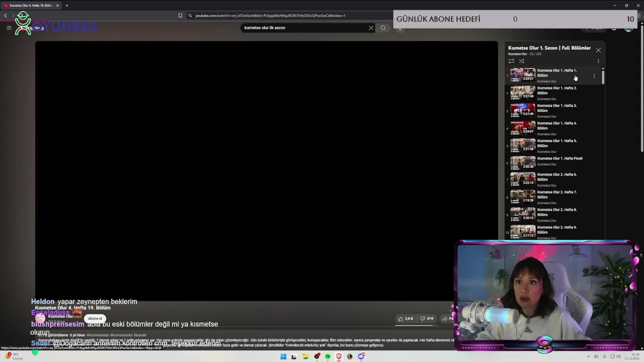The image size is (644, 362).
Task: Click thumbnail with duration 2:27:48
Action: [x=523, y=93]
